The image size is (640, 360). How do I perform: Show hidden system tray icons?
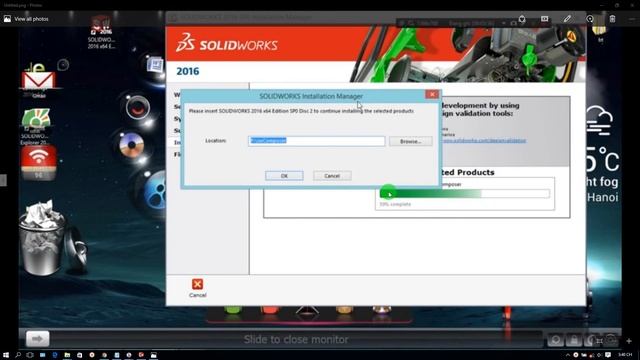[567, 355]
